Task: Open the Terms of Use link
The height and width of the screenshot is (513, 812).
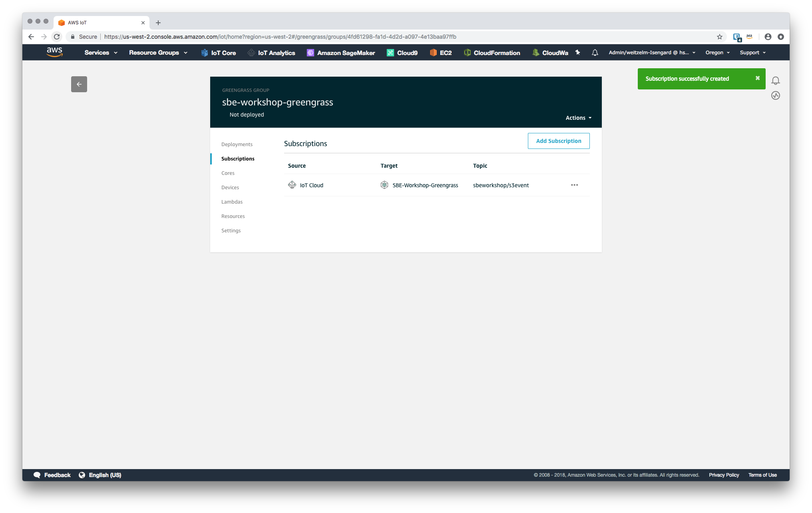Action: pos(762,475)
